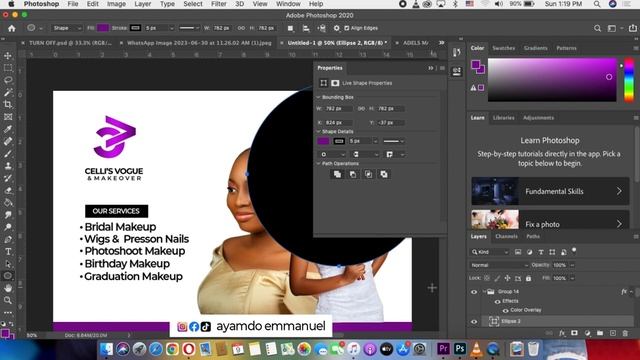Open the search icon in options bar
Screen dimensions: 640x360
click(x=598, y=28)
